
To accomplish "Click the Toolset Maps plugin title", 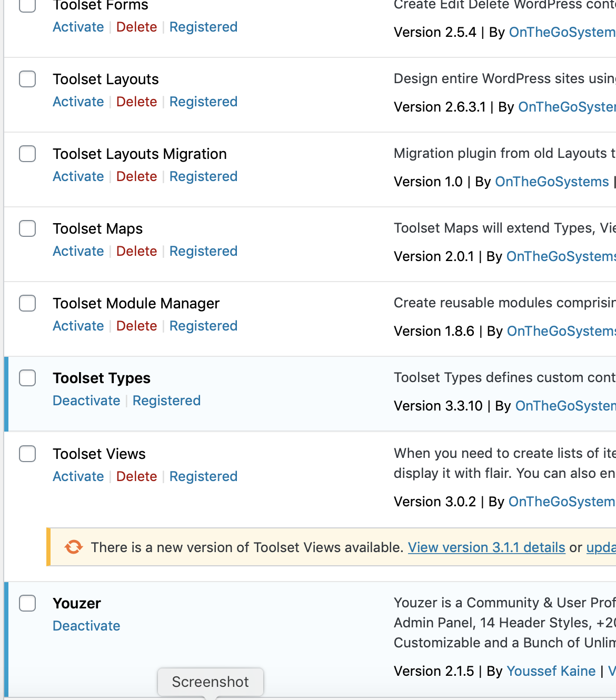I will [x=98, y=228].
